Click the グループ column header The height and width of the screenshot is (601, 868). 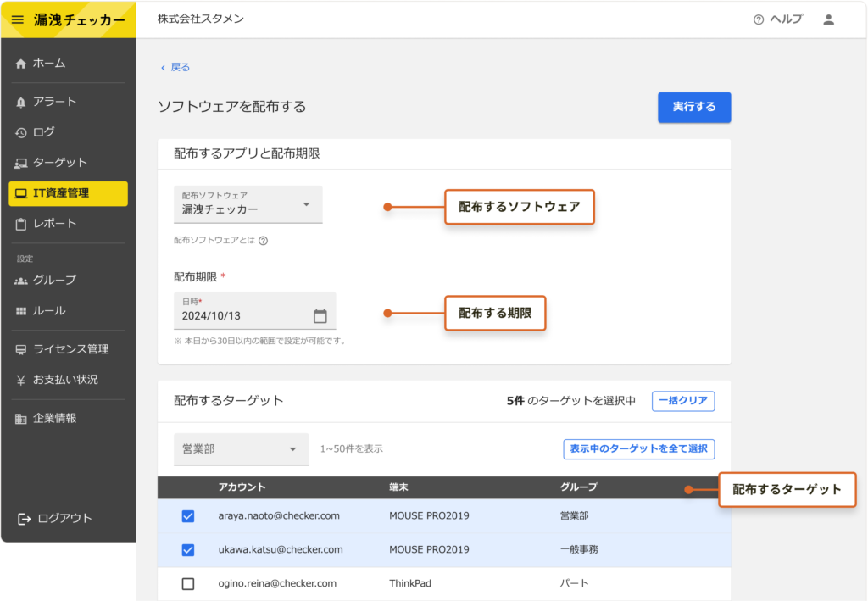(579, 487)
